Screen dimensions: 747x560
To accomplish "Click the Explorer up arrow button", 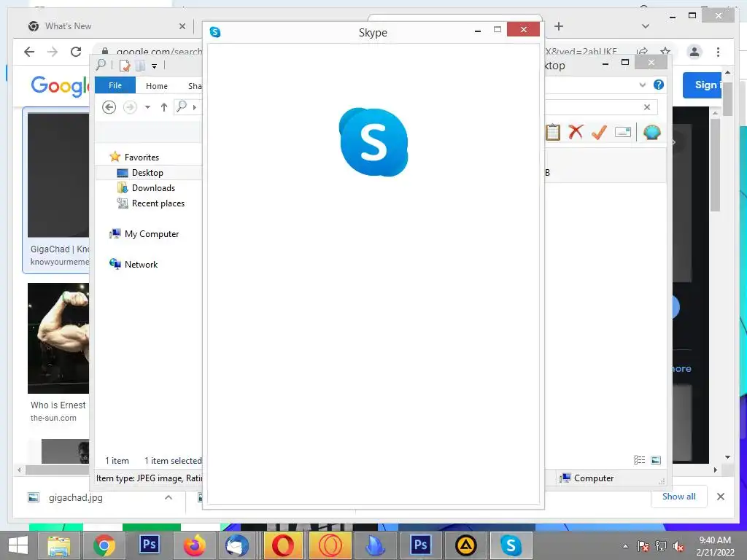I will coord(164,107).
